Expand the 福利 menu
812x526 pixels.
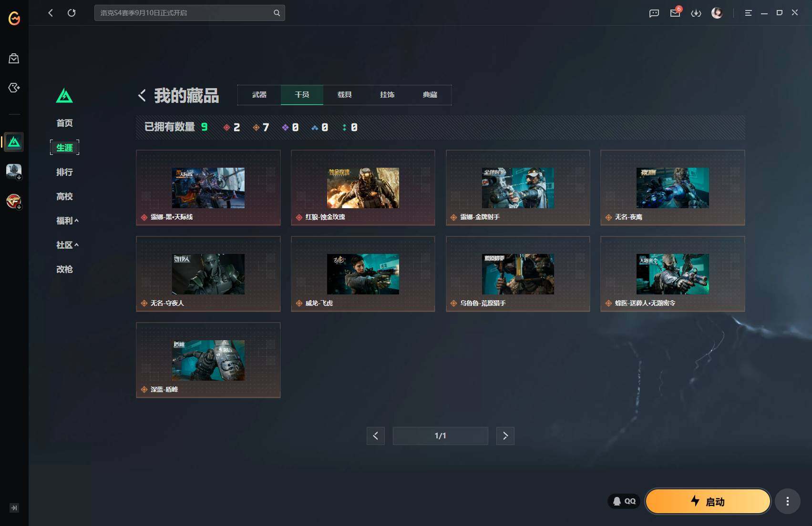pyautogui.click(x=67, y=221)
